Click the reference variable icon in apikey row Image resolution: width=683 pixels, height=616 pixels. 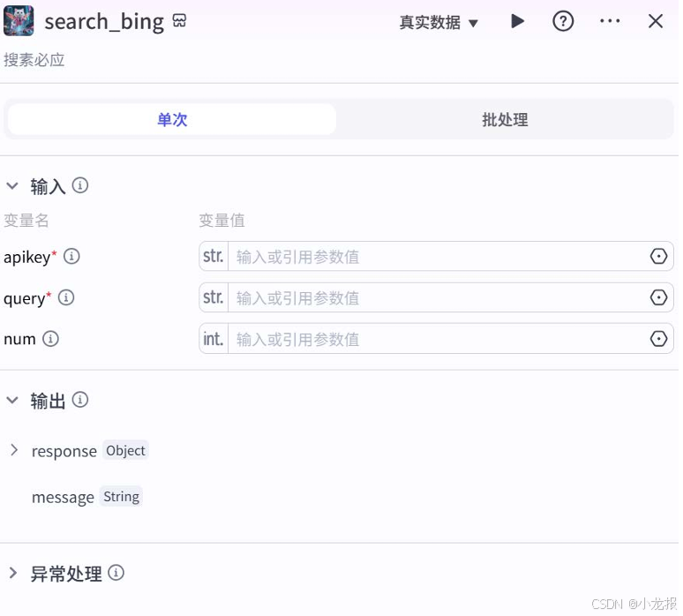coord(658,256)
